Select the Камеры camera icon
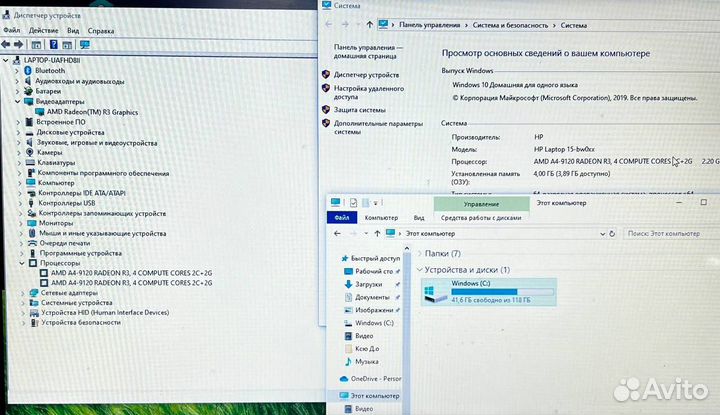The width and height of the screenshot is (720, 415). coord(30,152)
